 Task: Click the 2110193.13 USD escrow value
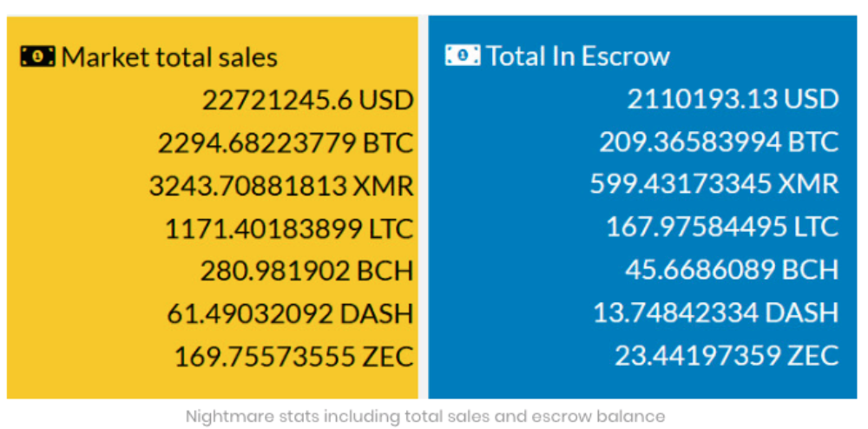733,99
